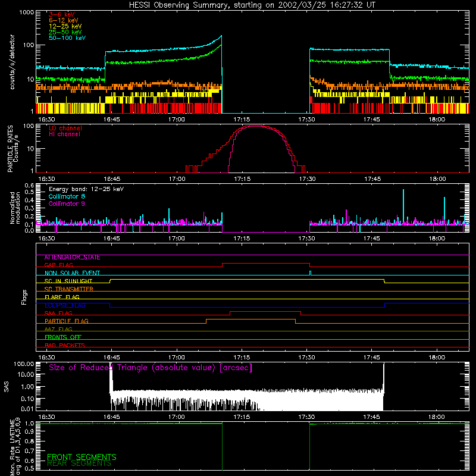Select the HI channel legend label
This screenshot has width=476, height=476.
point(64,134)
